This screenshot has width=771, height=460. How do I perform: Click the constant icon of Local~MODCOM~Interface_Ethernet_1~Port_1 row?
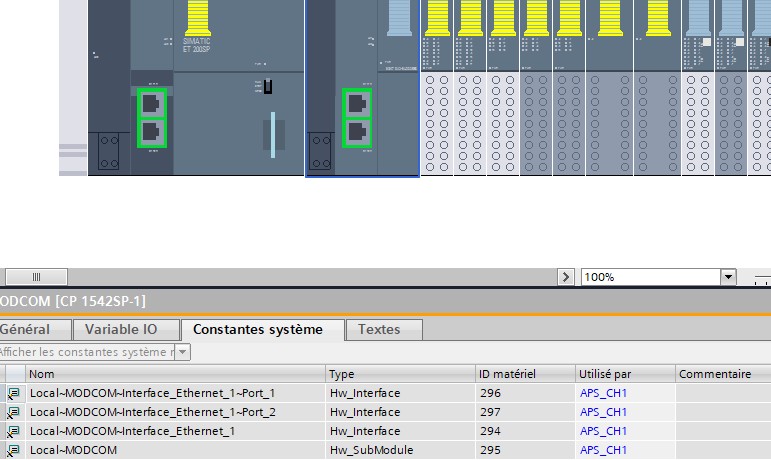tap(14, 393)
